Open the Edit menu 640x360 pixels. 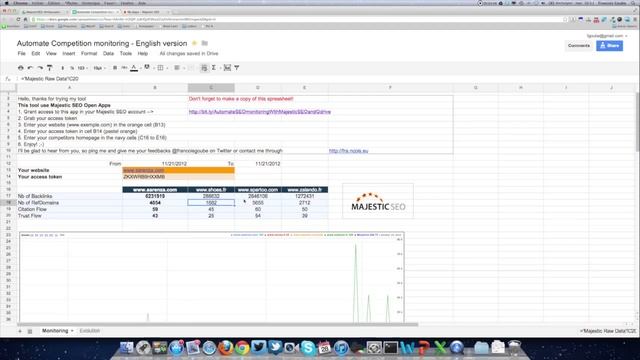click(36, 53)
